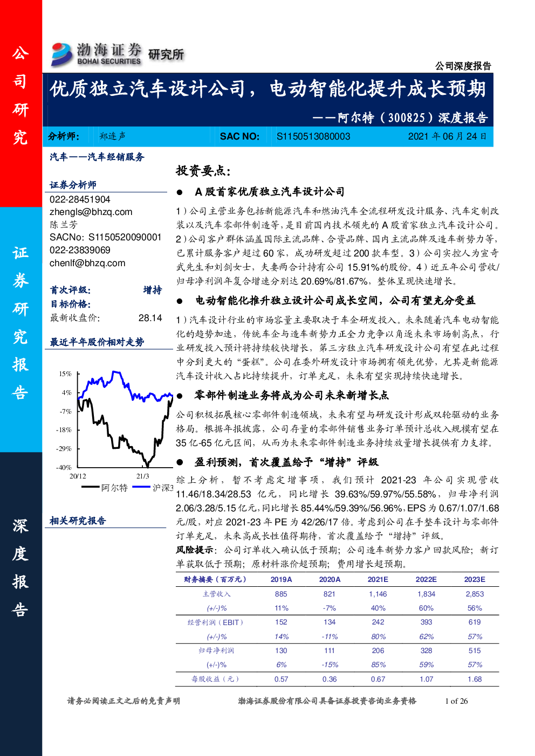Screen dimensions: 535x756
Task: Click the 增持 rating text
Action: click(152, 290)
